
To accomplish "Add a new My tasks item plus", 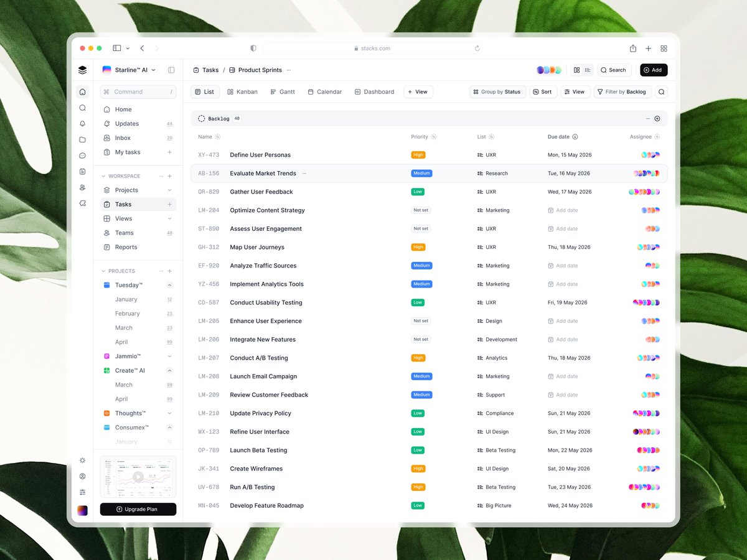I will [169, 152].
